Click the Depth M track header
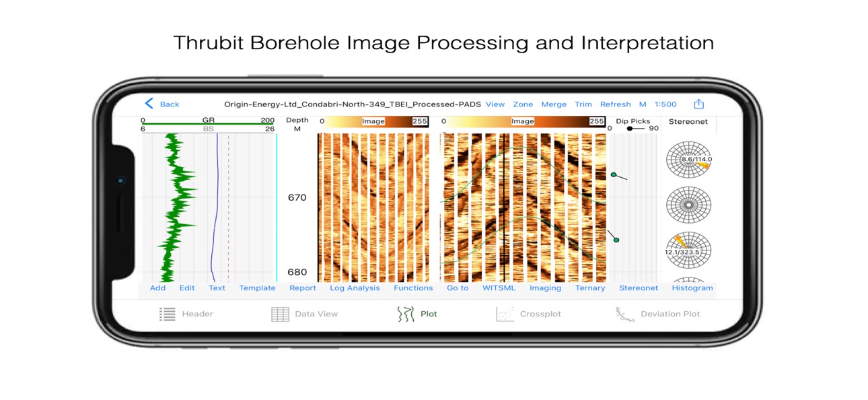 tap(297, 124)
